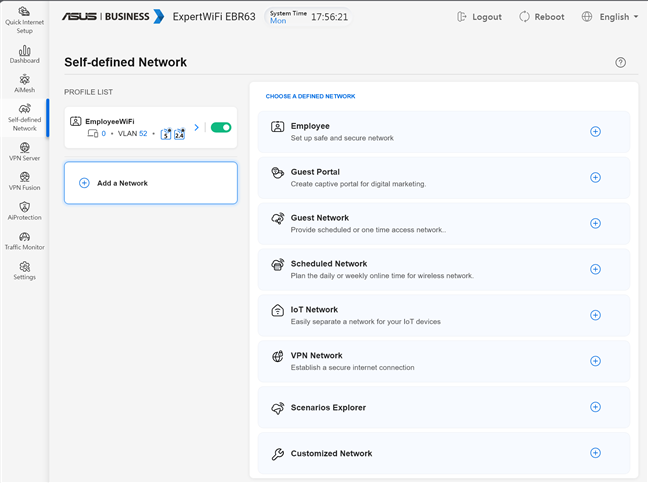Go to AiMesh in sidebar
The image size is (648, 483).
point(24,83)
